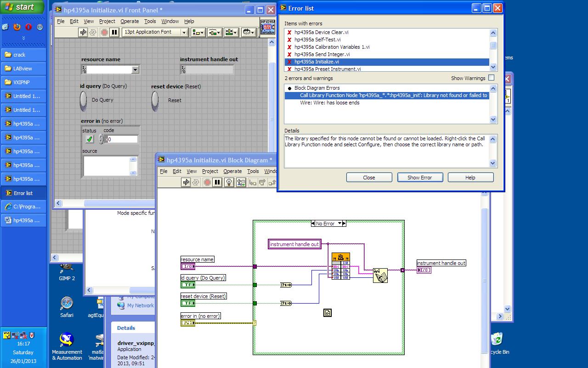Switch to VXIPNP taskbar item

click(x=23, y=82)
